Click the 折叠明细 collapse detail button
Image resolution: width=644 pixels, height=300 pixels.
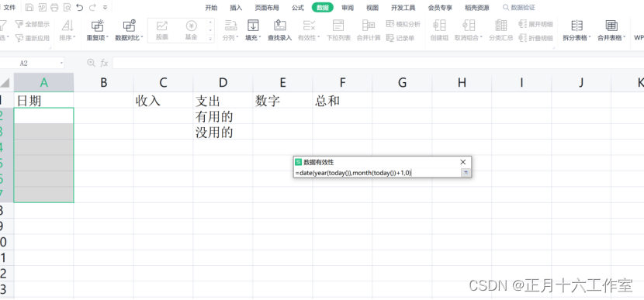click(x=535, y=38)
